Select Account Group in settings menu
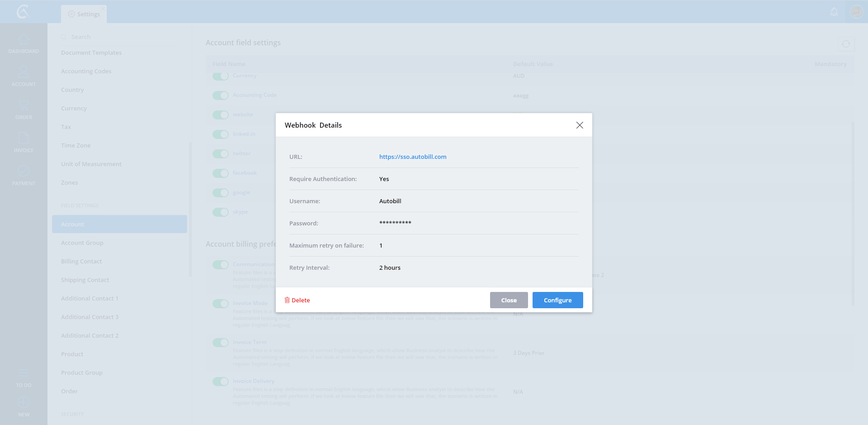868x425 pixels. [82, 243]
